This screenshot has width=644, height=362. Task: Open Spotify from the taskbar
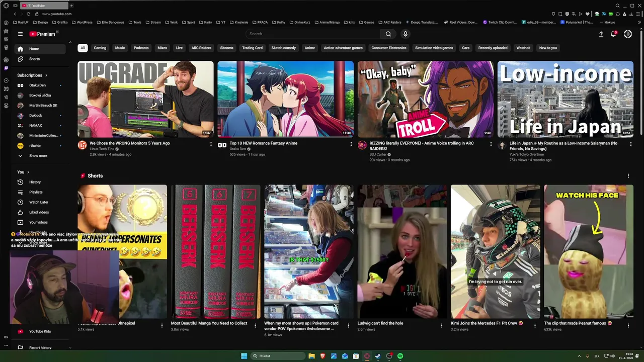pyautogui.click(x=400, y=356)
